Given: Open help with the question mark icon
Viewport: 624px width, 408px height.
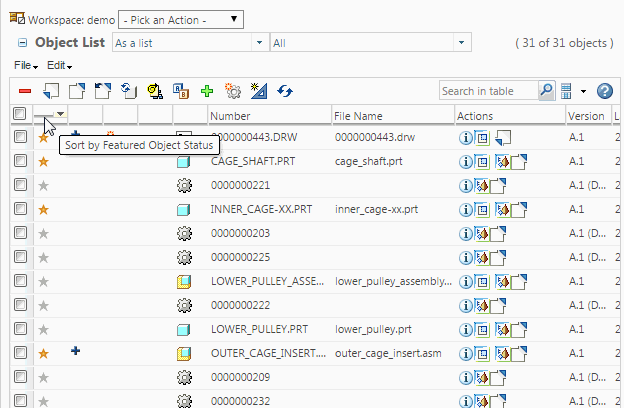Looking at the screenshot, I should pos(603,91).
